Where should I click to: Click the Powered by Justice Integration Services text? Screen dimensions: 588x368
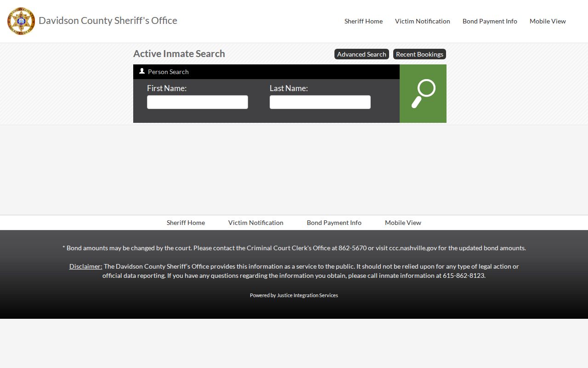pyautogui.click(x=294, y=295)
